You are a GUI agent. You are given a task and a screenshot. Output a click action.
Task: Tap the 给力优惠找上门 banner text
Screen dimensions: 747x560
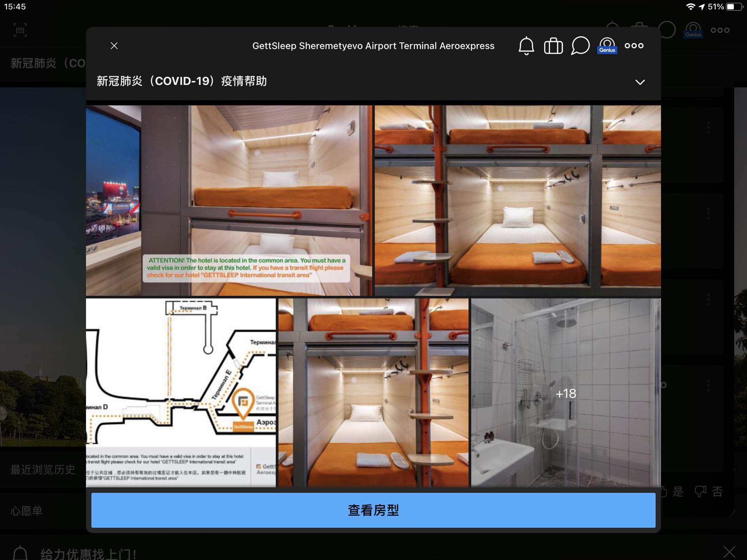(88, 554)
